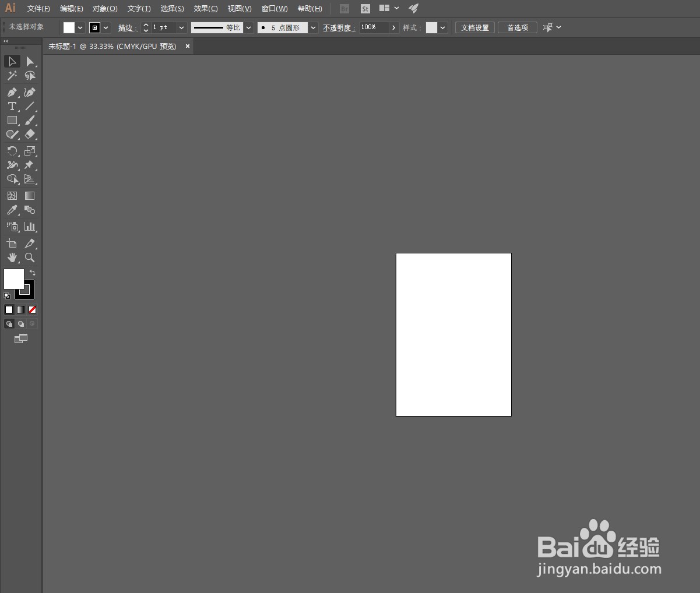Open the 文件(F) menu
The width and height of the screenshot is (700, 593).
[38, 9]
